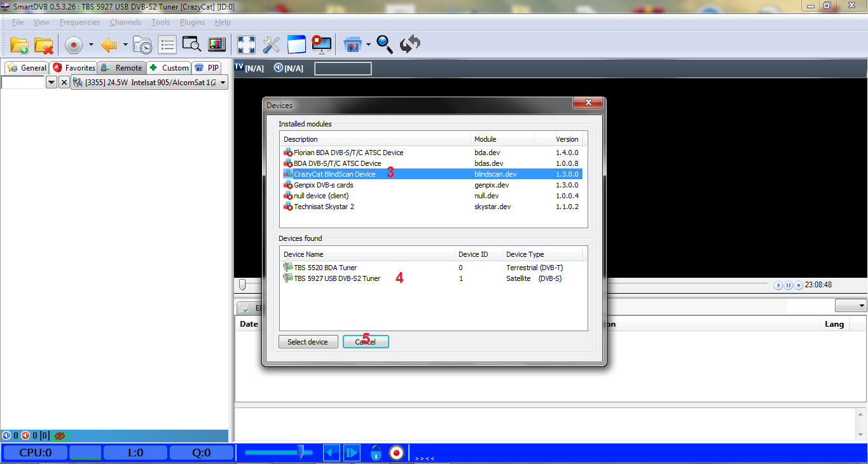Screen dimensions: 868x464
Task: Click the TV test-pattern icon
Action: point(216,44)
